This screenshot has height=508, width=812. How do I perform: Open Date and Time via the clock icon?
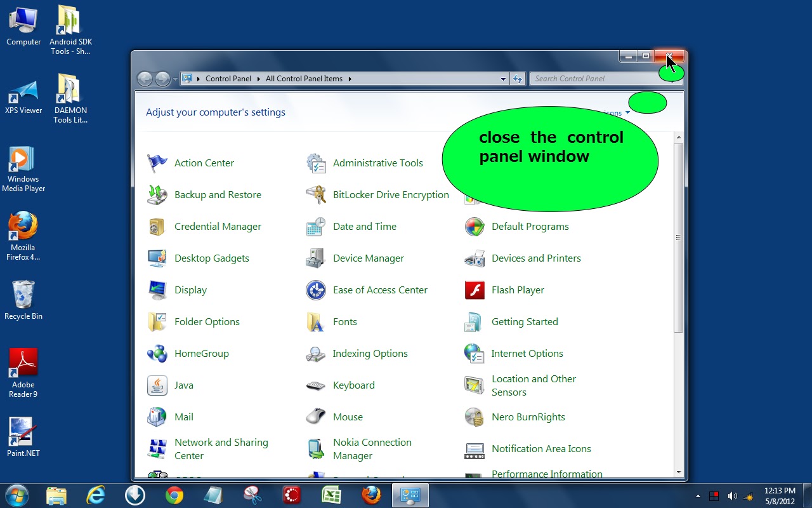point(315,226)
